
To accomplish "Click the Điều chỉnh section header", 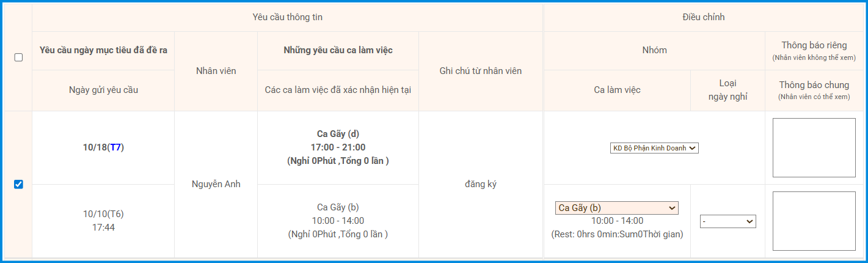I will [x=704, y=17].
